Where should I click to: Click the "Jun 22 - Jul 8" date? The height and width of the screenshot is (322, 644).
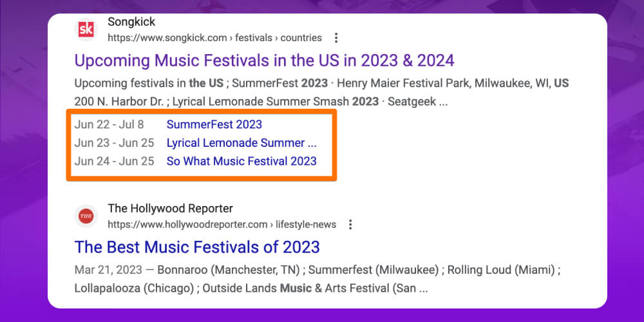109,124
